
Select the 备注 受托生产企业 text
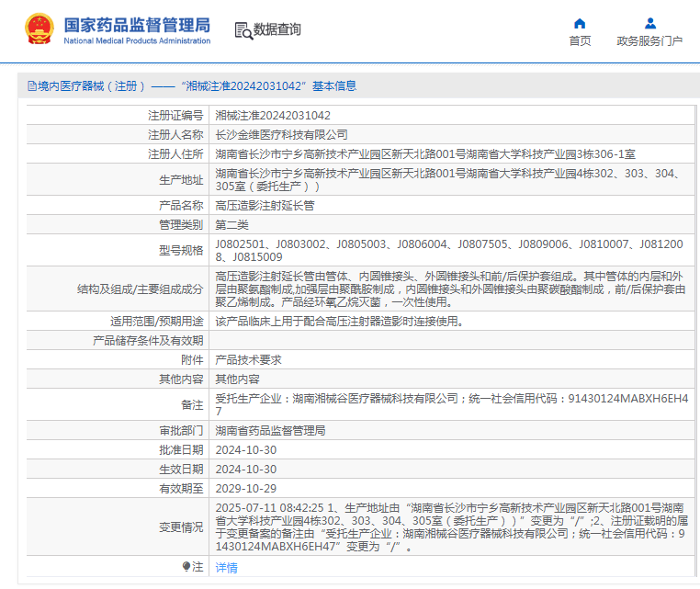(451, 404)
